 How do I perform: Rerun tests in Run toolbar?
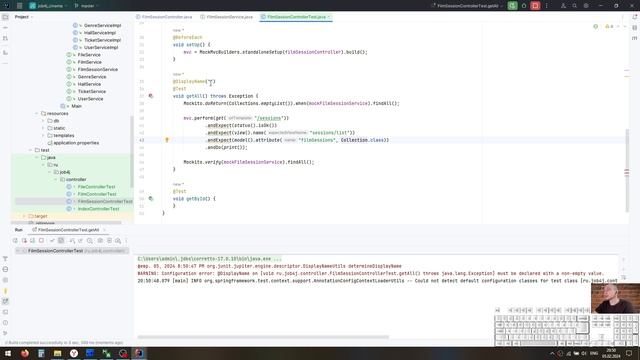16,241
